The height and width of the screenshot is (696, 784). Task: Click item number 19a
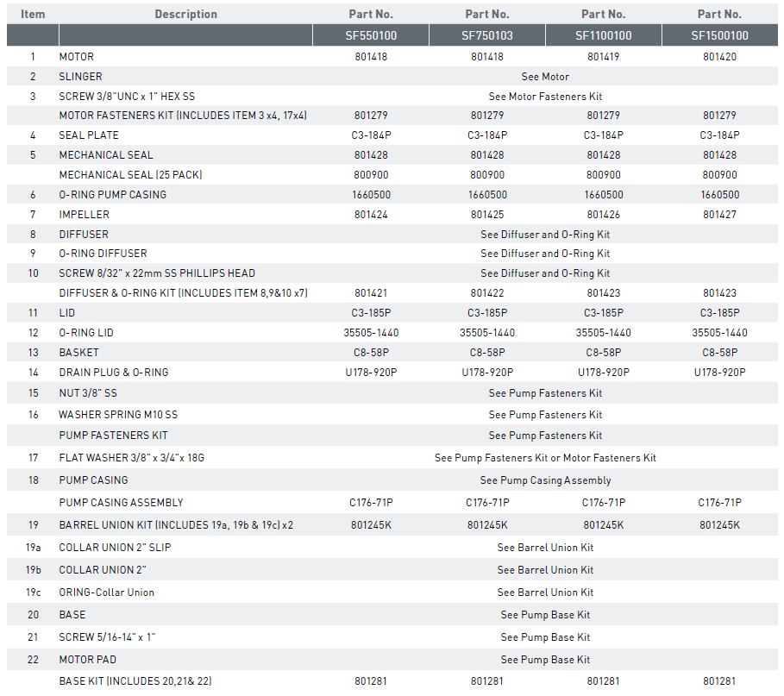[33, 548]
